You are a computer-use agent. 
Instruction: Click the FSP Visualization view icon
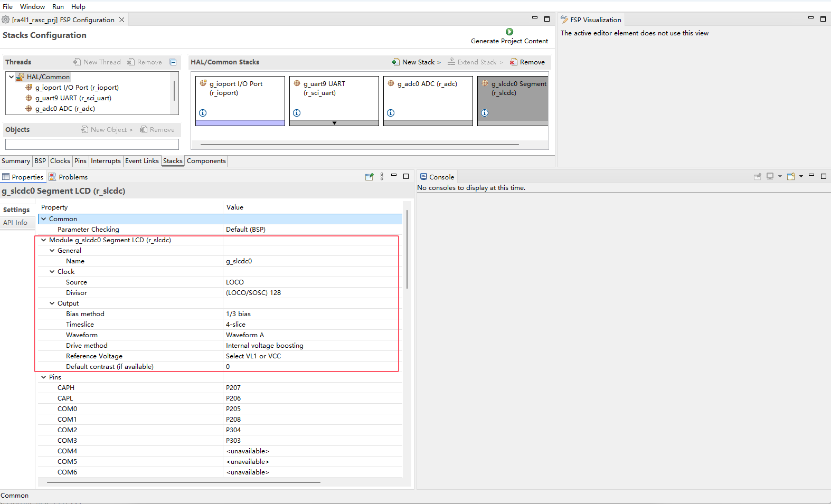[564, 20]
